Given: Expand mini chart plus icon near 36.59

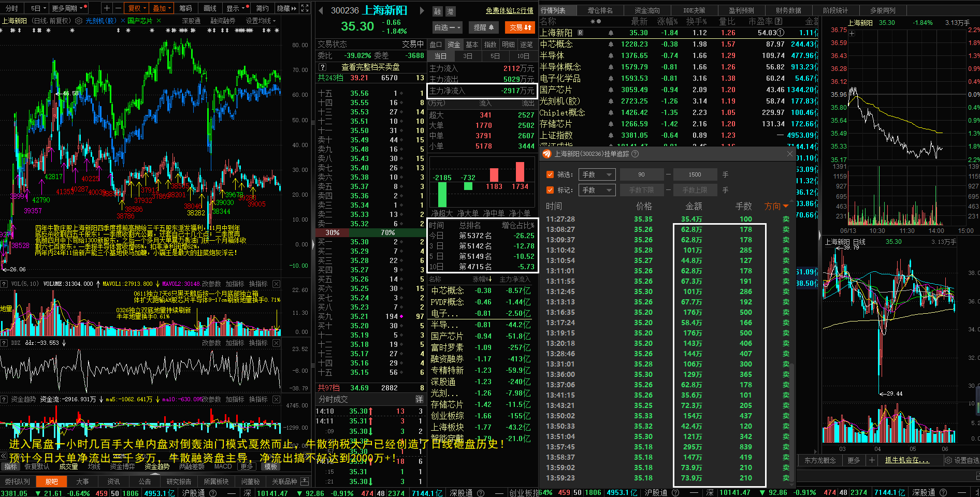Looking at the screenshot, I should 852,34.
